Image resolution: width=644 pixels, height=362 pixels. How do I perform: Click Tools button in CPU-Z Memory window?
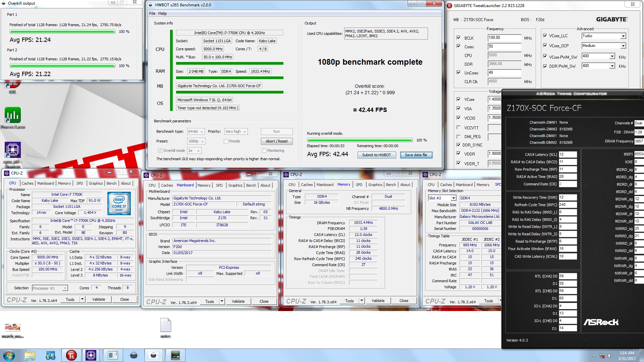pos(350,301)
